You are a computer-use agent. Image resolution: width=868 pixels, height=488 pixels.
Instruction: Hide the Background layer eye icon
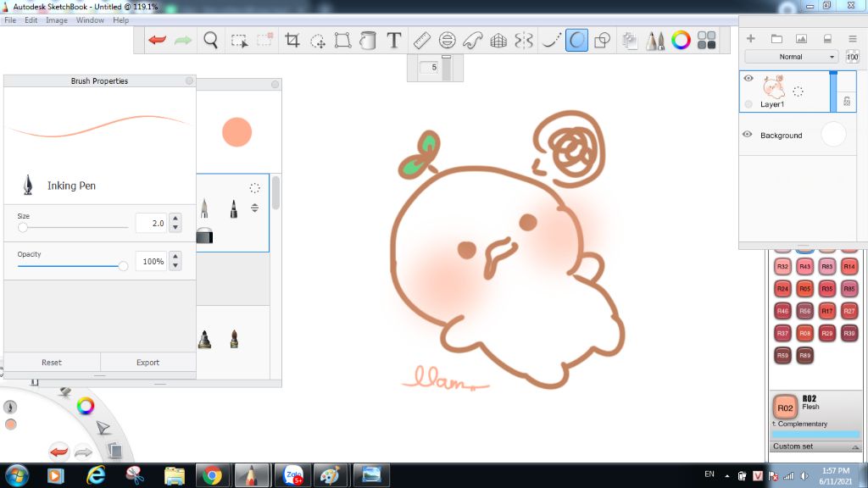(x=748, y=135)
